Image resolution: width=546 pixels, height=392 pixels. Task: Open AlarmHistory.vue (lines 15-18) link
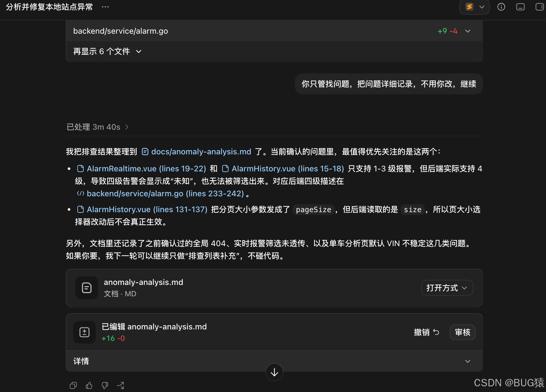(283, 169)
